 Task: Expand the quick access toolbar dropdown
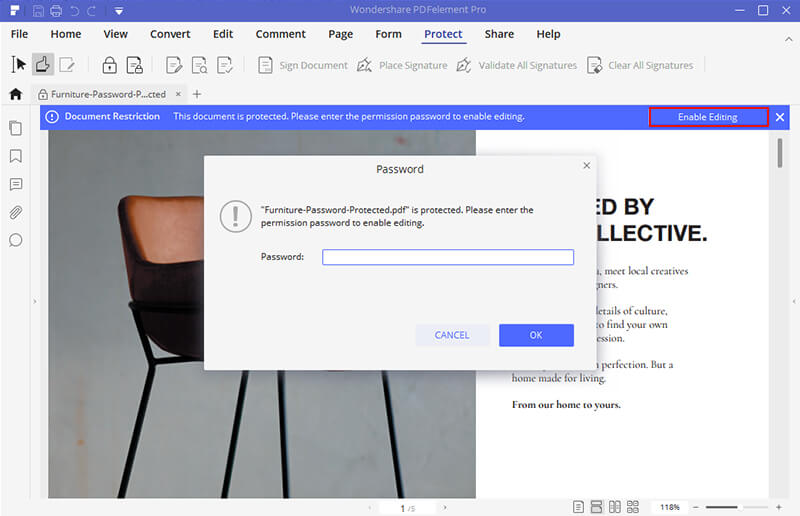[x=118, y=11]
